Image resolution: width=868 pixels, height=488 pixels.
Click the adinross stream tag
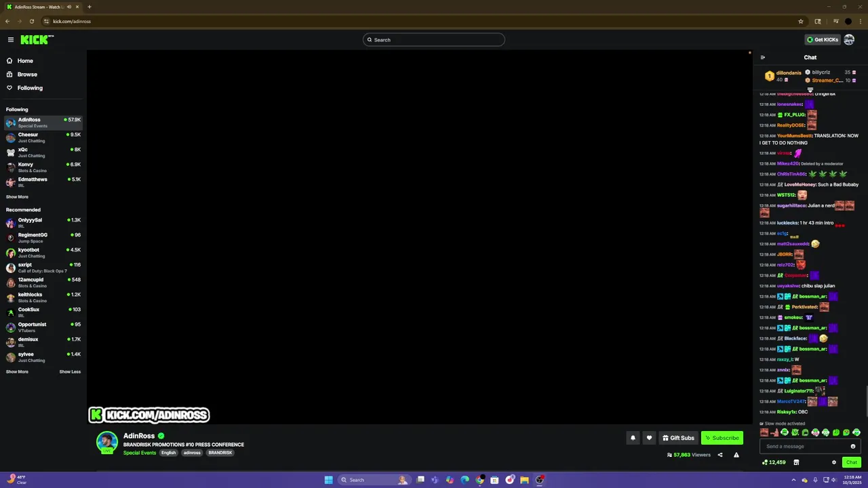(192, 453)
